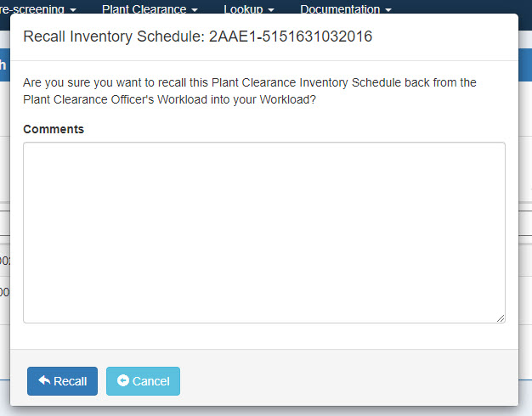
Task: Click the Cancel circle-arrow icon
Action: [123, 381]
